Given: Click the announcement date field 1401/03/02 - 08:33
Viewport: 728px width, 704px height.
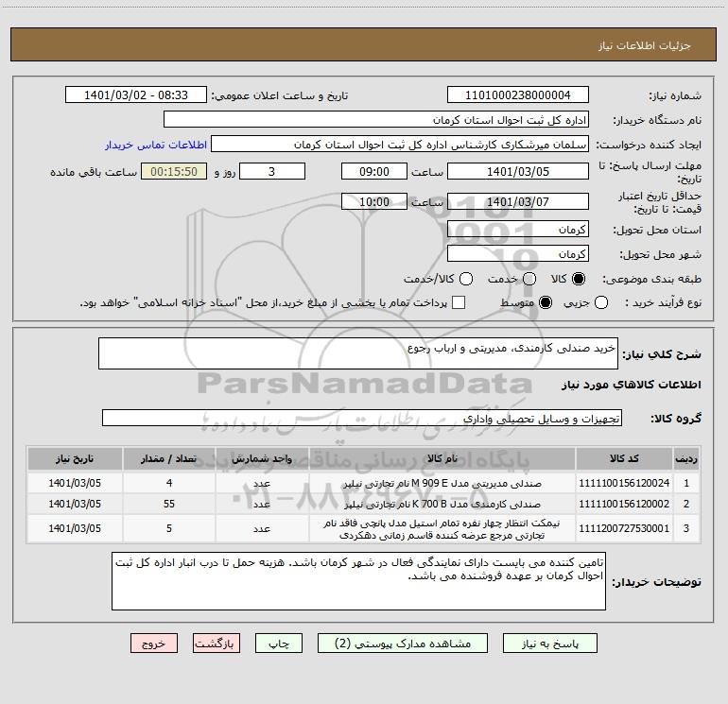Looking at the screenshot, I should tap(136, 94).
